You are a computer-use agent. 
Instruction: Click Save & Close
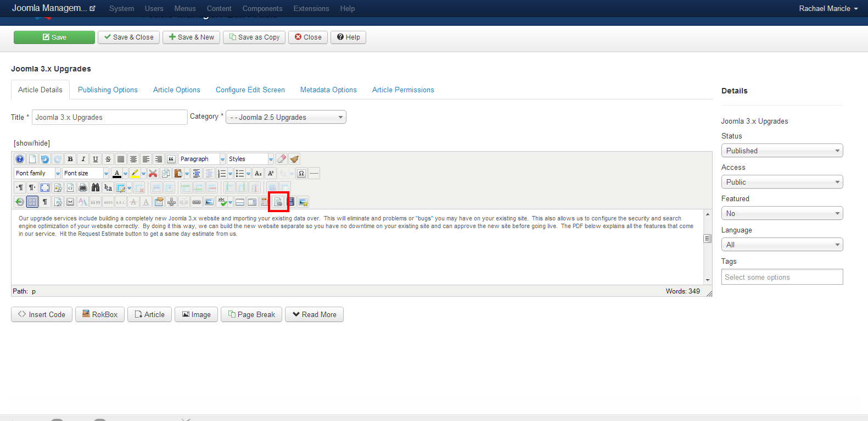(x=129, y=37)
